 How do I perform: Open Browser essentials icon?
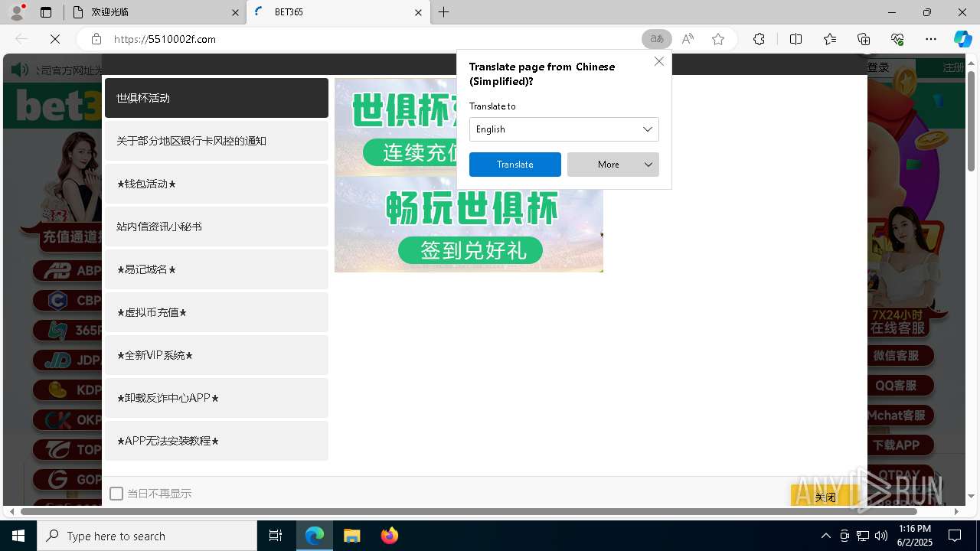pyautogui.click(x=897, y=39)
